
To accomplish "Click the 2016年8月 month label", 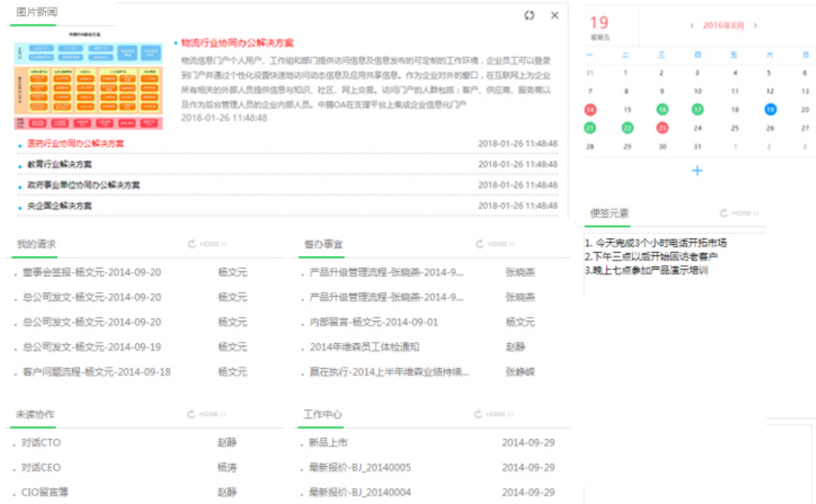I will pos(724,25).
